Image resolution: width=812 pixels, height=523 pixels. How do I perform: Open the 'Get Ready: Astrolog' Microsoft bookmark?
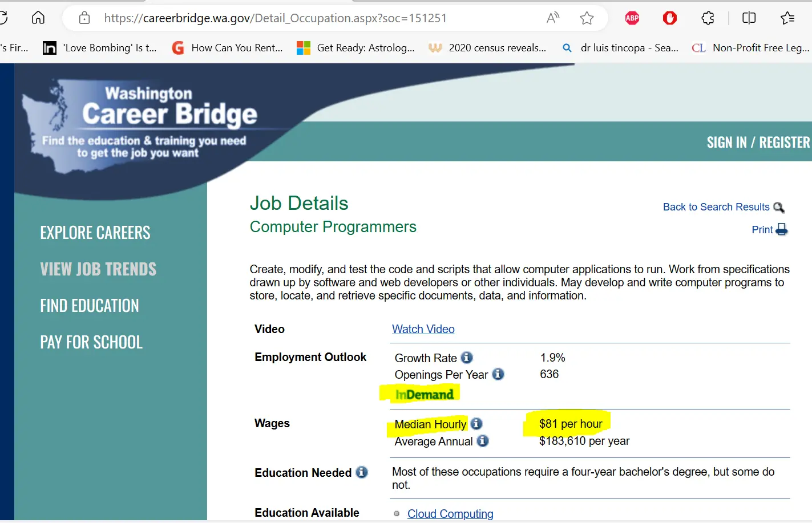pyautogui.click(x=355, y=48)
